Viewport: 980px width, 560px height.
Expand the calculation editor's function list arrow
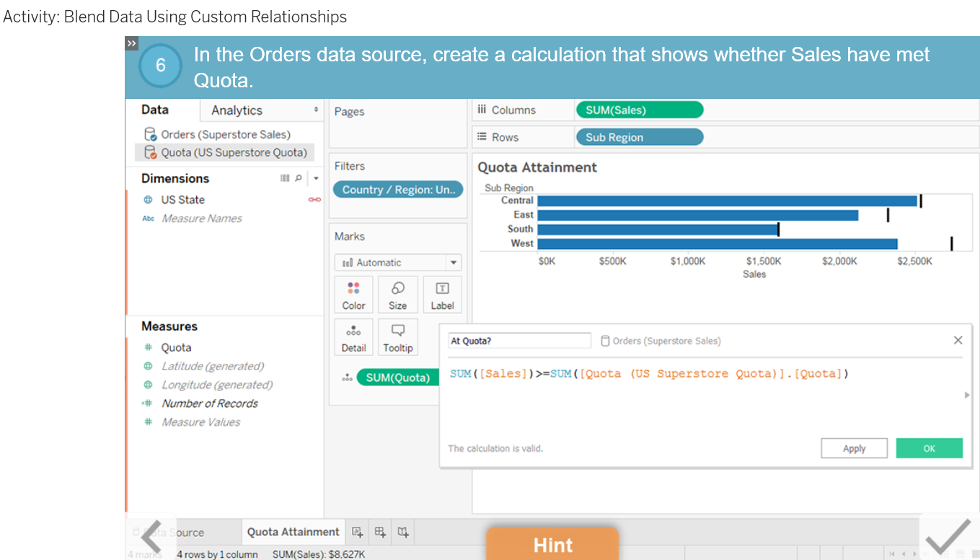tap(967, 395)
